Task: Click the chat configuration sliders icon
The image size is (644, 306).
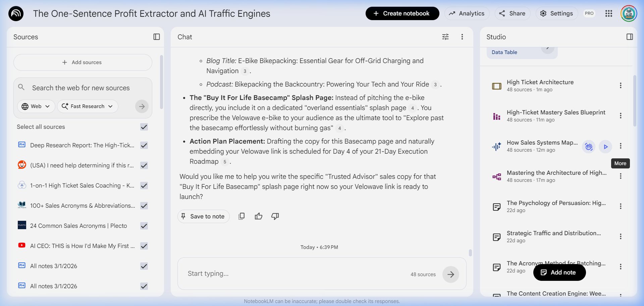Action: point(445,37)
